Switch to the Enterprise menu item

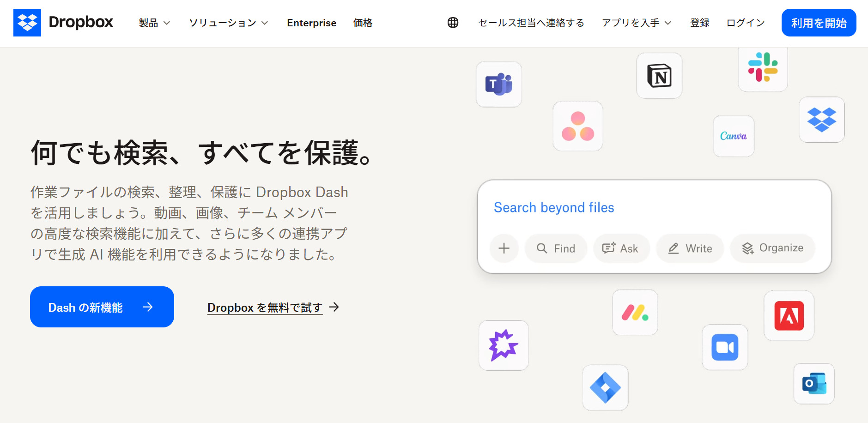tap(311, 23)
